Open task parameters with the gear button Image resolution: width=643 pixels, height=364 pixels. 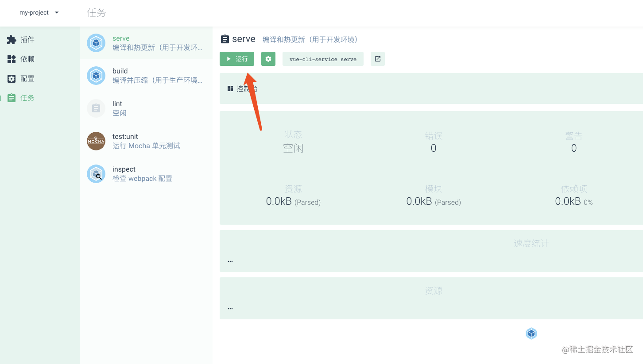click(x=268, y=59)
